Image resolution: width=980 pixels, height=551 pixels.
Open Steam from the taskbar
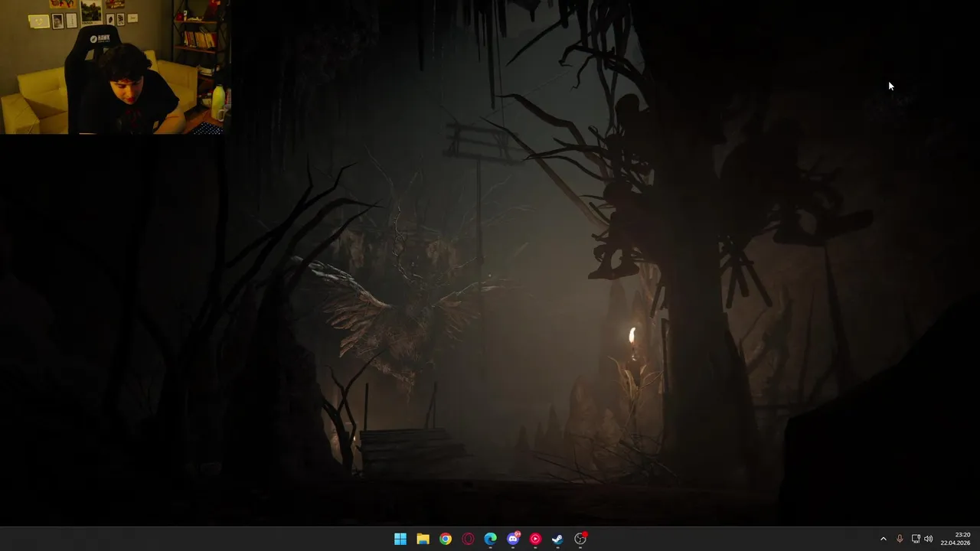click(x=557, y=539)
